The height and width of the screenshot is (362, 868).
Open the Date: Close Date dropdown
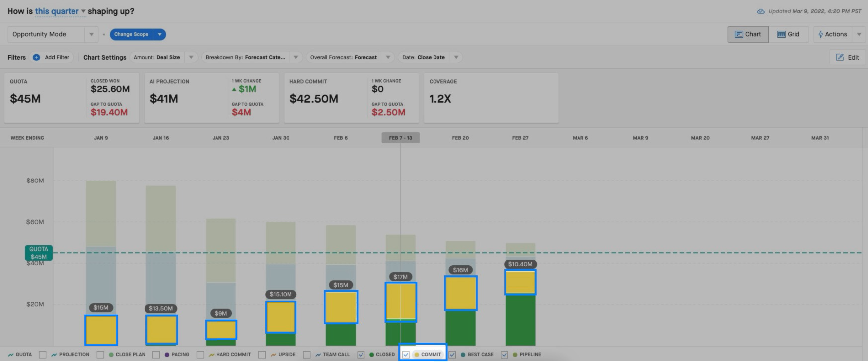point(430,57)
